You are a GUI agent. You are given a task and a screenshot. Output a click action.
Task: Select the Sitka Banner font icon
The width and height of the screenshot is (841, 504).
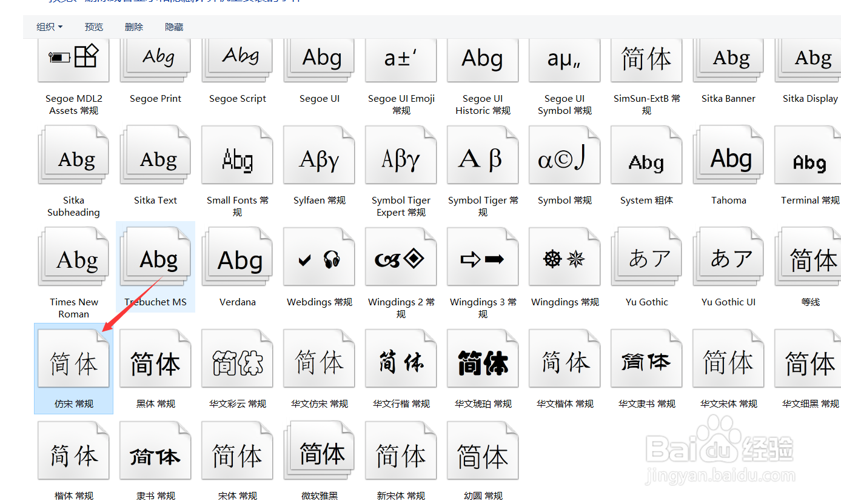pyautogui.click(x=728, y=61)
